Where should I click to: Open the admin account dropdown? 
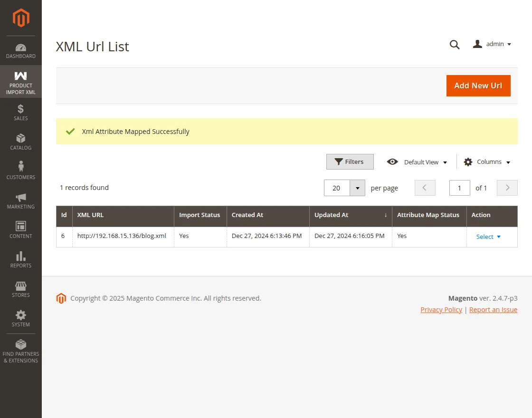[492, 44]
